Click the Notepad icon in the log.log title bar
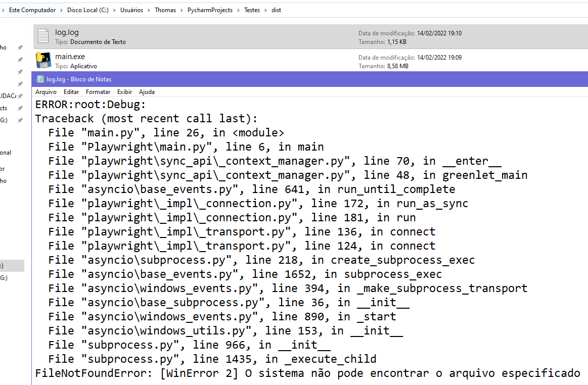588x385 pixels. click(x=40, y=79)
